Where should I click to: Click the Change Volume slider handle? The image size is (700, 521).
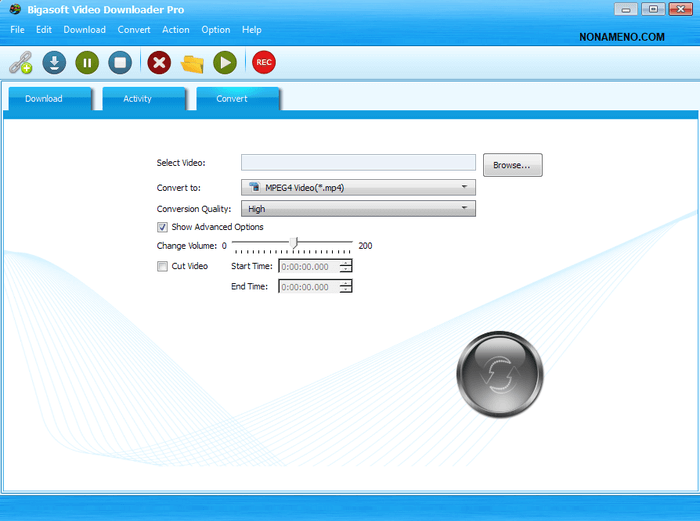(293, 243)
